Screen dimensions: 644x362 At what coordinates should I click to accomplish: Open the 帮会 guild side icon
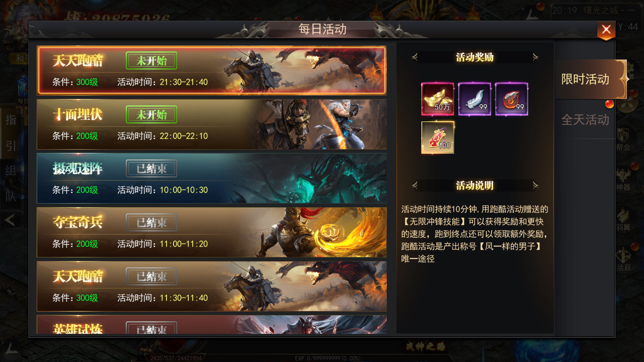coord(623,139)
